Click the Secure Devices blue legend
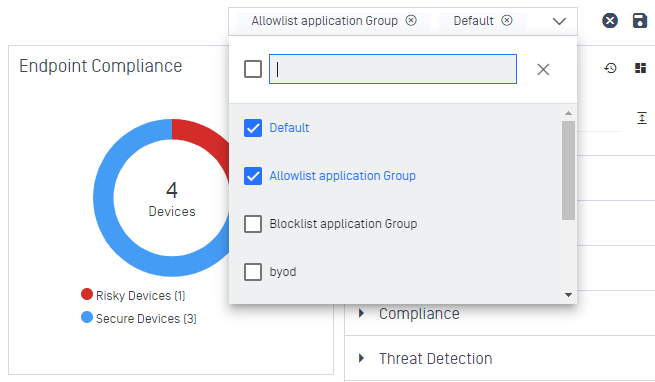The width and height of the screenshot is (655, 382). pyautogui.click(x=139, y=318)
